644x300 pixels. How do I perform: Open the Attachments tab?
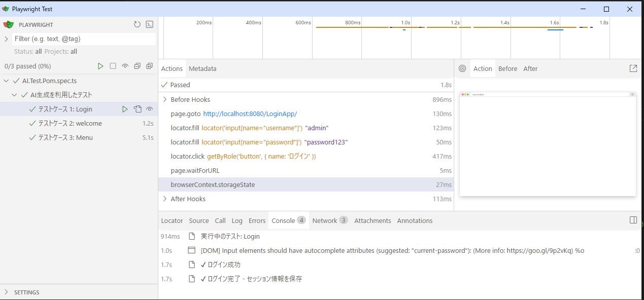click(372, 220)
